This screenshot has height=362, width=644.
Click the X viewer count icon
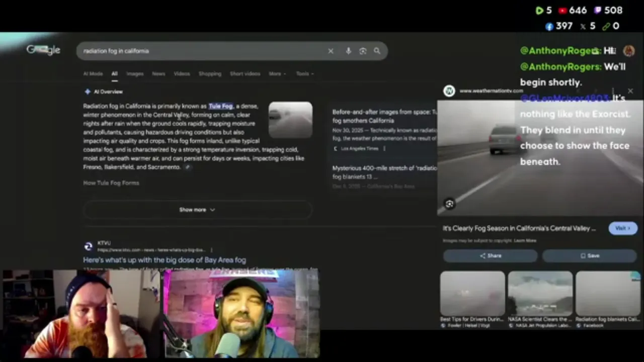(583, 26)
